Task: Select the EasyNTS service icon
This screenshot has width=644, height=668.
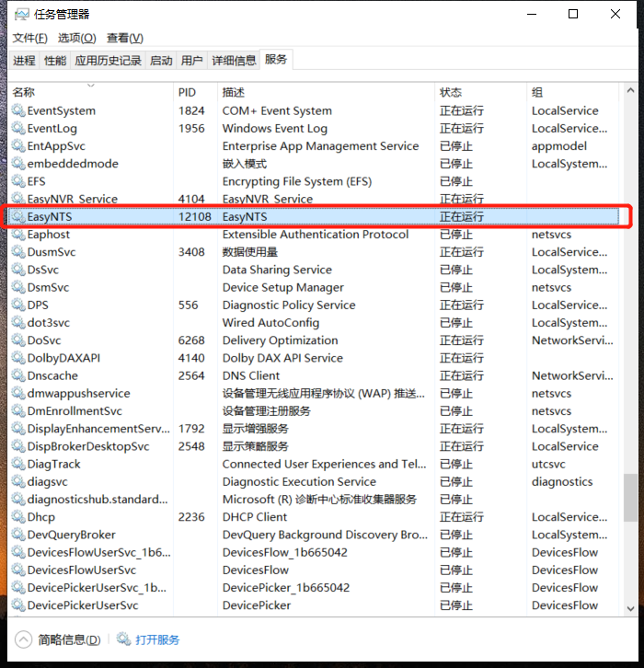Action: coord(18,217)
